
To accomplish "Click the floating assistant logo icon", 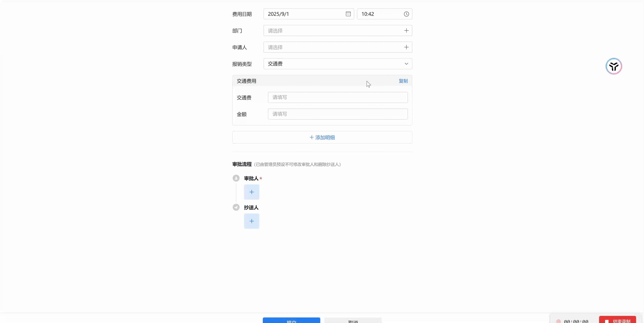I will point(614,66).
